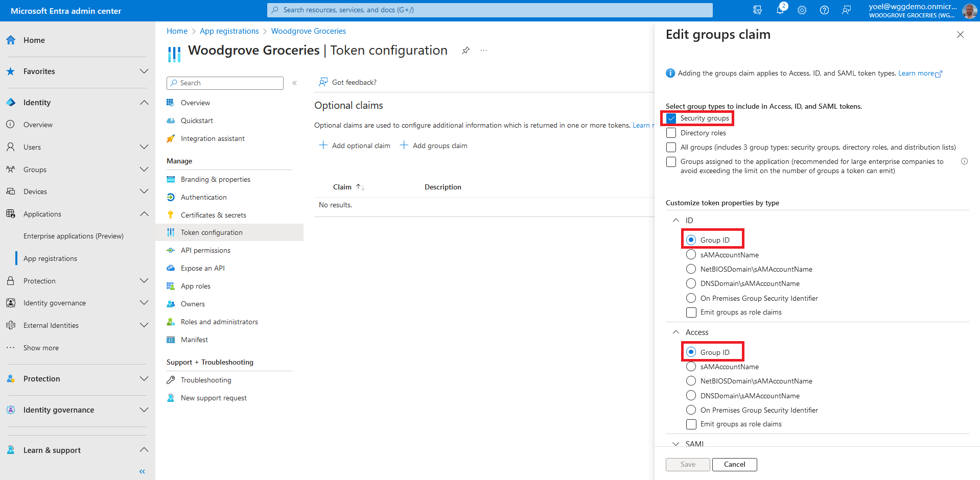980x480 pixels.
Task: Click the info icon beside application groups option
Action: click(964, 161)
